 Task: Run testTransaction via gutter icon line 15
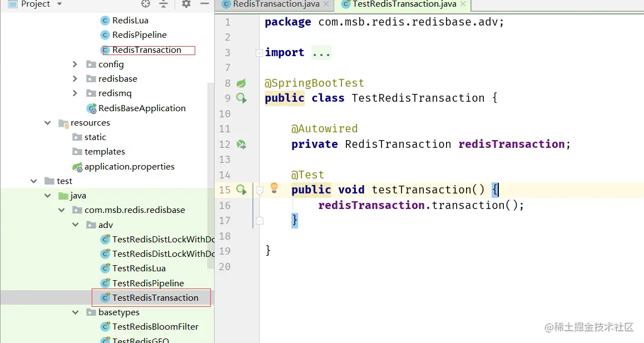[x=241, y=190]
